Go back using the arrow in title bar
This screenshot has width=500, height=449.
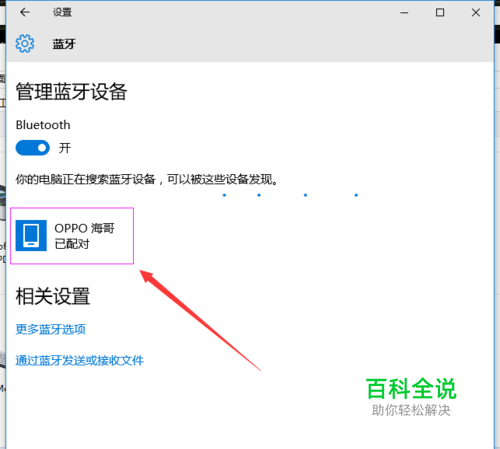(x=25, y=12)
